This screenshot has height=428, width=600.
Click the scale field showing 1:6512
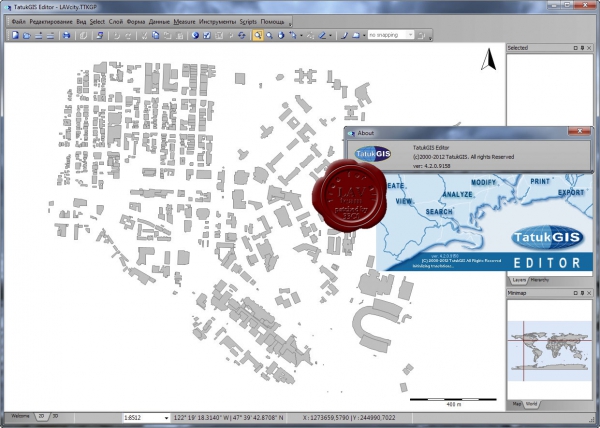pos(146,418)
